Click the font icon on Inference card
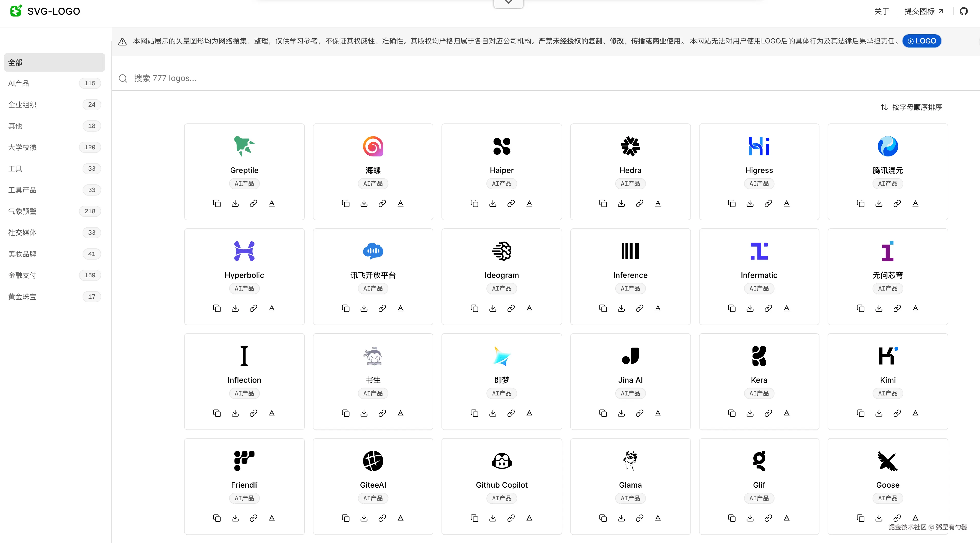This screenshot has width=980, height=543. pyautogui.click(x=658, y=308)
